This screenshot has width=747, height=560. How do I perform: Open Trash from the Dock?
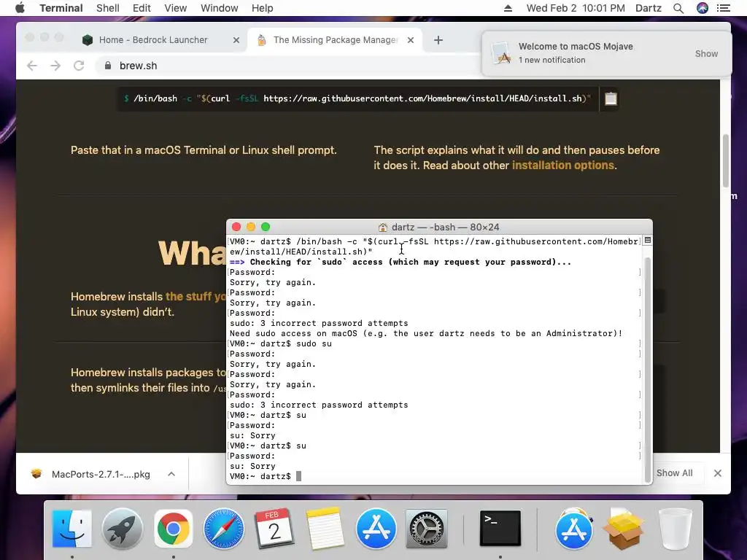click(x=675, y=529)
